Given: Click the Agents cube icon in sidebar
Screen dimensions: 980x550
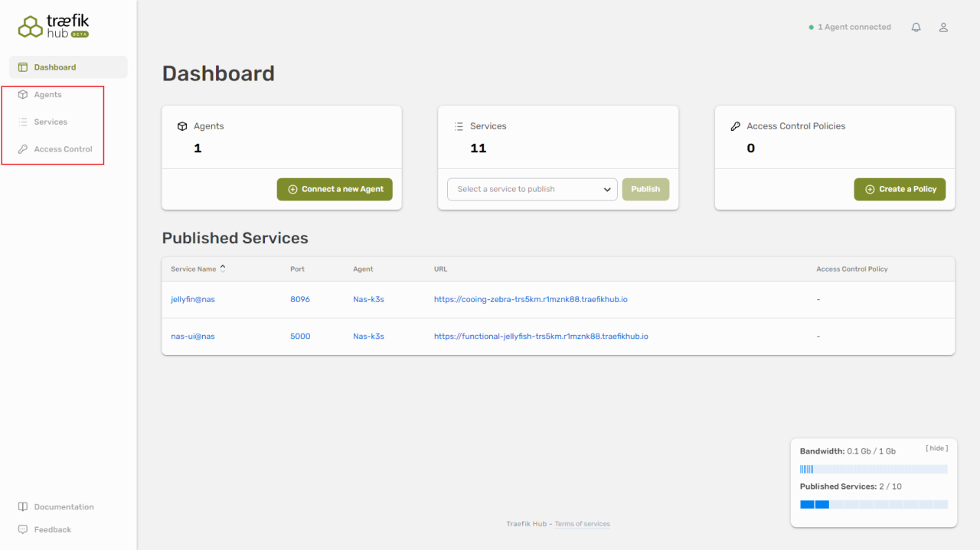Looking at the screenshot, I should tap(23, 95).
